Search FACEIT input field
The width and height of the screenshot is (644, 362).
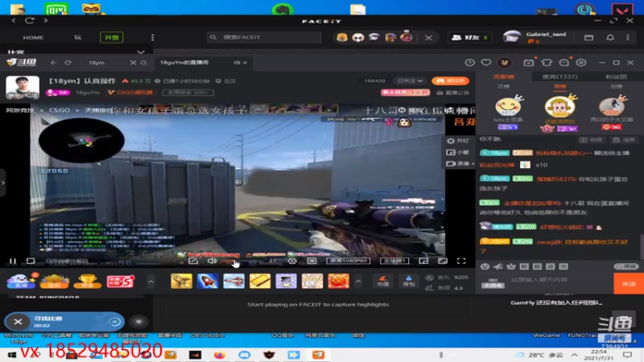[x=264, y=37]
